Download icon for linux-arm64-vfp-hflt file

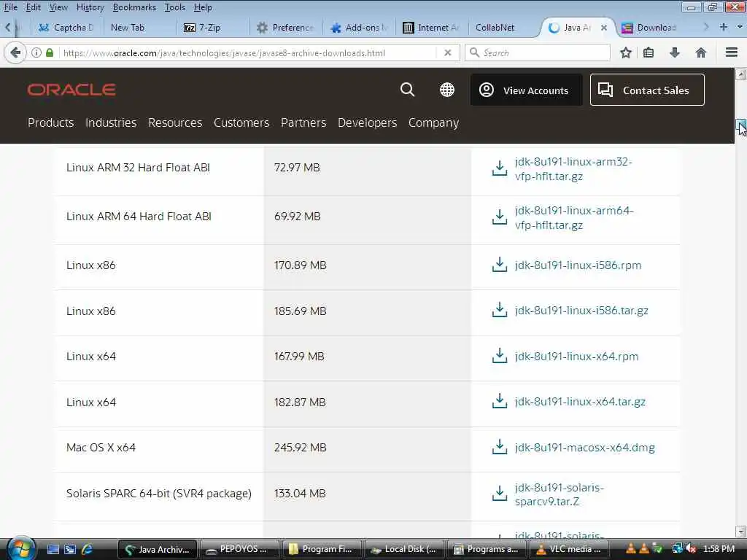coord(499,217)
